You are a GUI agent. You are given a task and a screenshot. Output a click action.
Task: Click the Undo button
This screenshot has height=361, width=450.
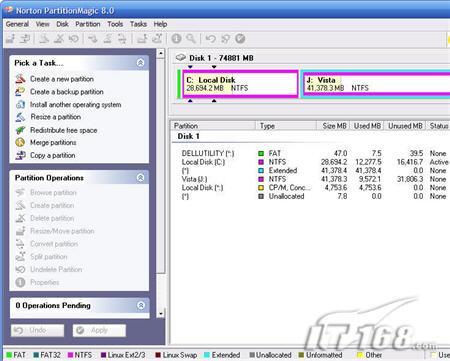[x=37, y=330]
